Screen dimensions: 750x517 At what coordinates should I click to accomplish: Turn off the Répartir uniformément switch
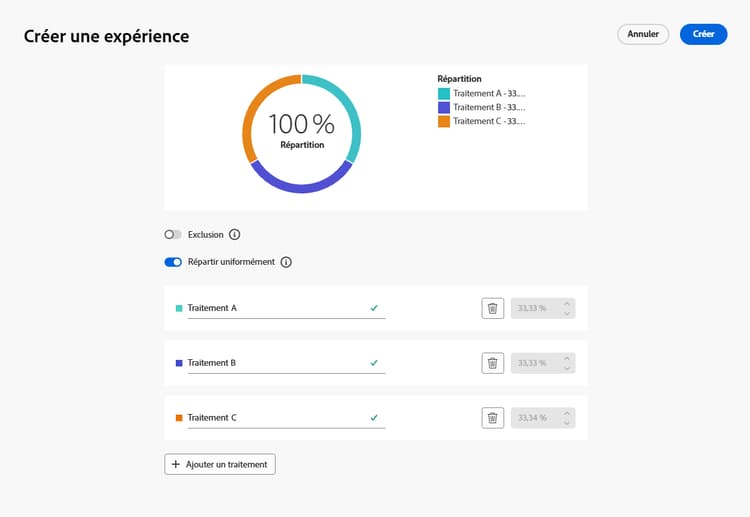click(x=173, y=262)
